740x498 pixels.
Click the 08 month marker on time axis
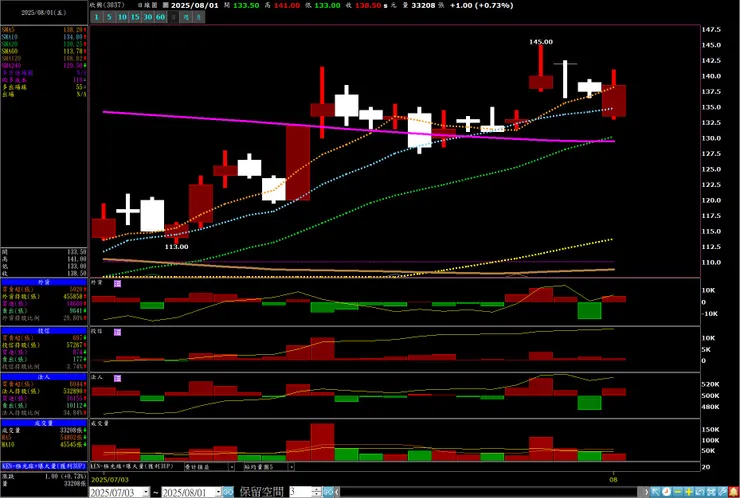point(614,479)
